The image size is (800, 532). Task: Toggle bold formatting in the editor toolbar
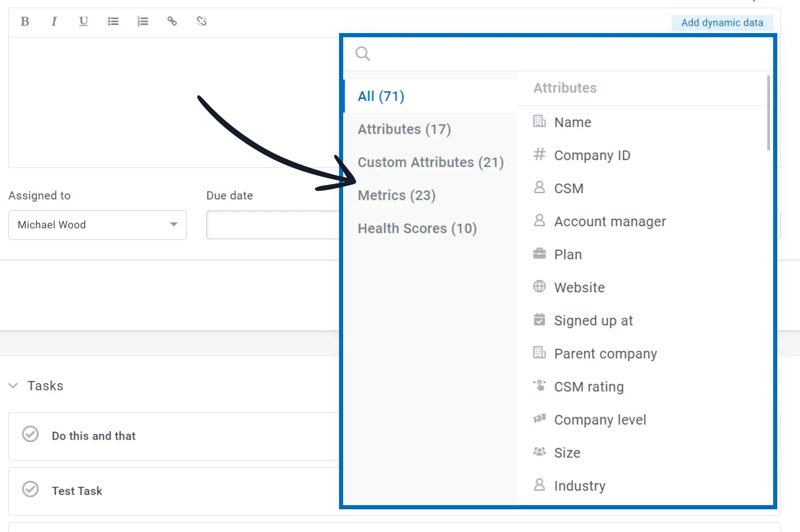pyautogui.click(x=25, y=21)
